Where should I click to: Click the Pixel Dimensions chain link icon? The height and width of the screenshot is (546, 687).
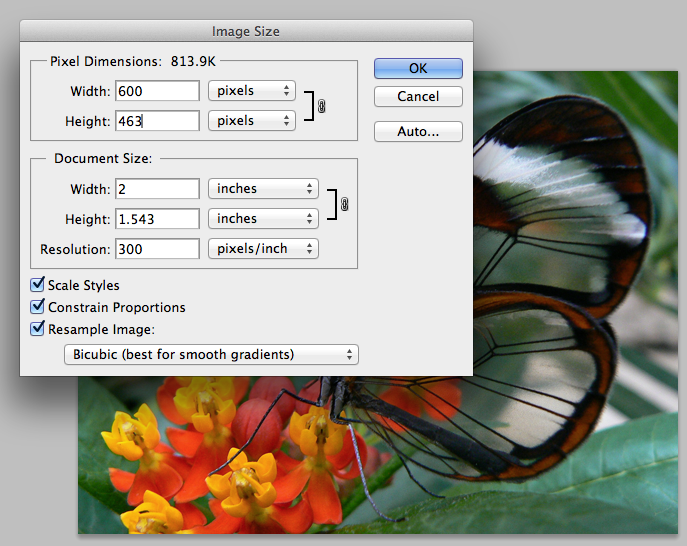click(322, 105)
